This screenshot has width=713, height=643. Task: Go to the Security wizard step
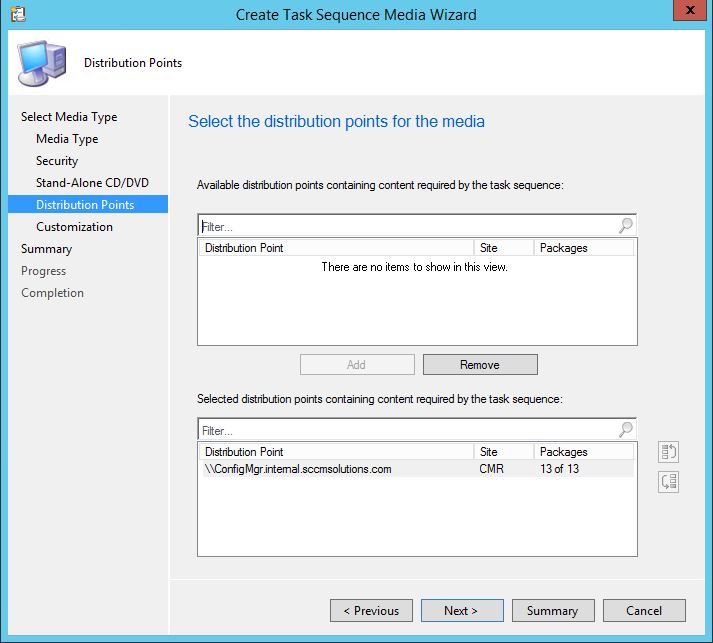click(x=57, y=161)
